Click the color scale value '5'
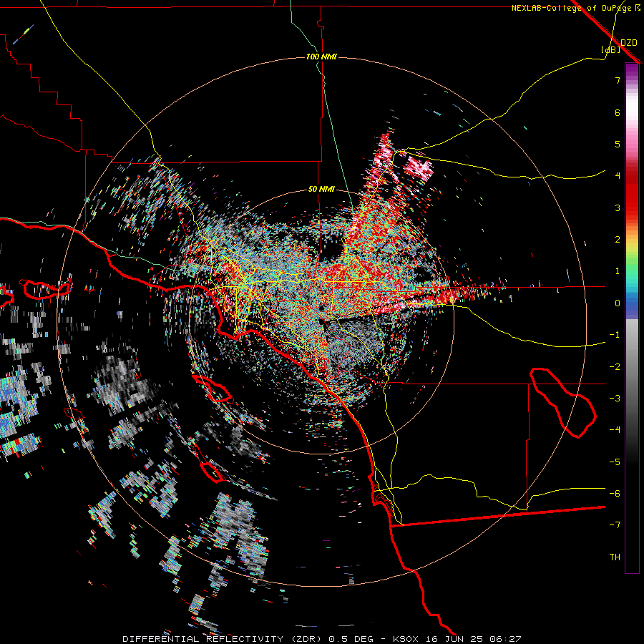Screen dimensions: 644x644 click(x=618, y=144)
